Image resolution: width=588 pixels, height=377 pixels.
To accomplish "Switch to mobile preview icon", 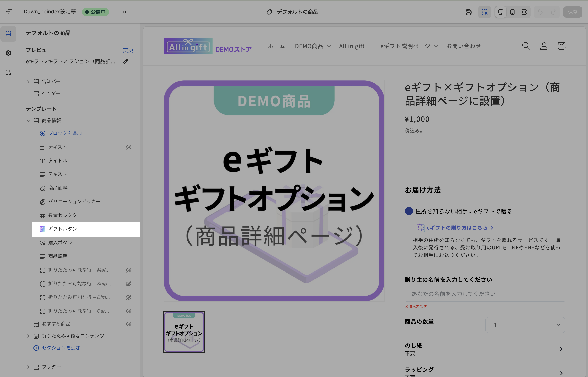I will tap(512, 12).
